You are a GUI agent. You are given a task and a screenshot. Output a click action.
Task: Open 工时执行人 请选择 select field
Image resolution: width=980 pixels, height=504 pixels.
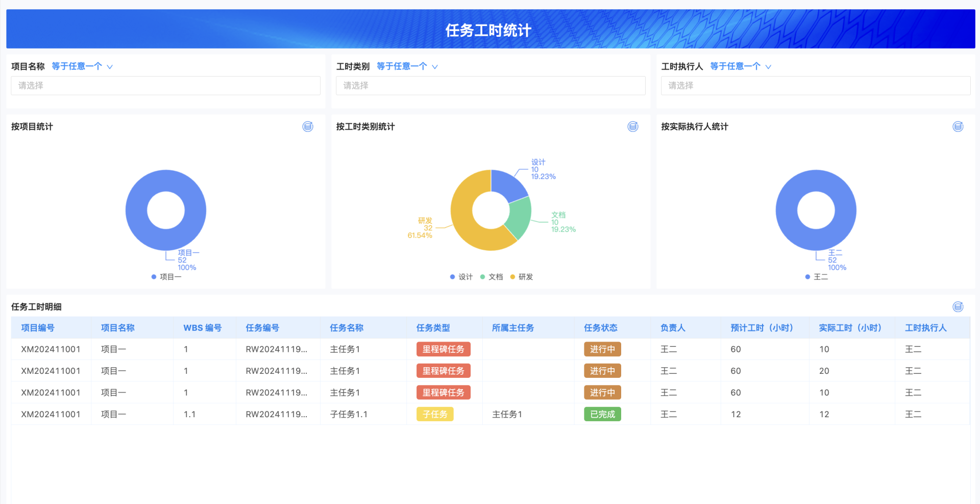coord(816,86)
